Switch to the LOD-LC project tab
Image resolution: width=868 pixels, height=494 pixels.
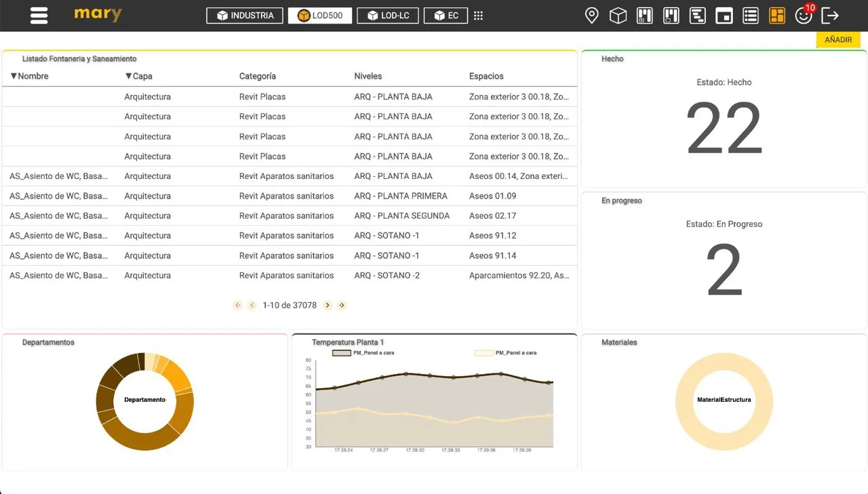(388, 16)
